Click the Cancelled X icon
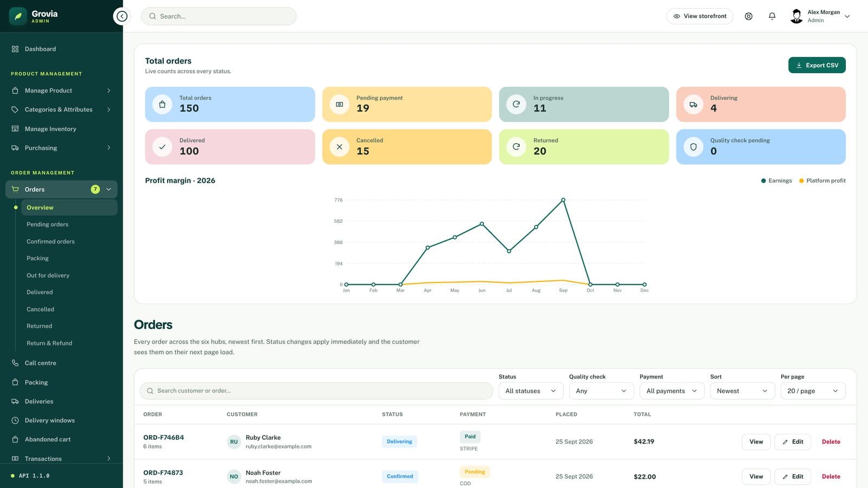 (x=339, y=146)
